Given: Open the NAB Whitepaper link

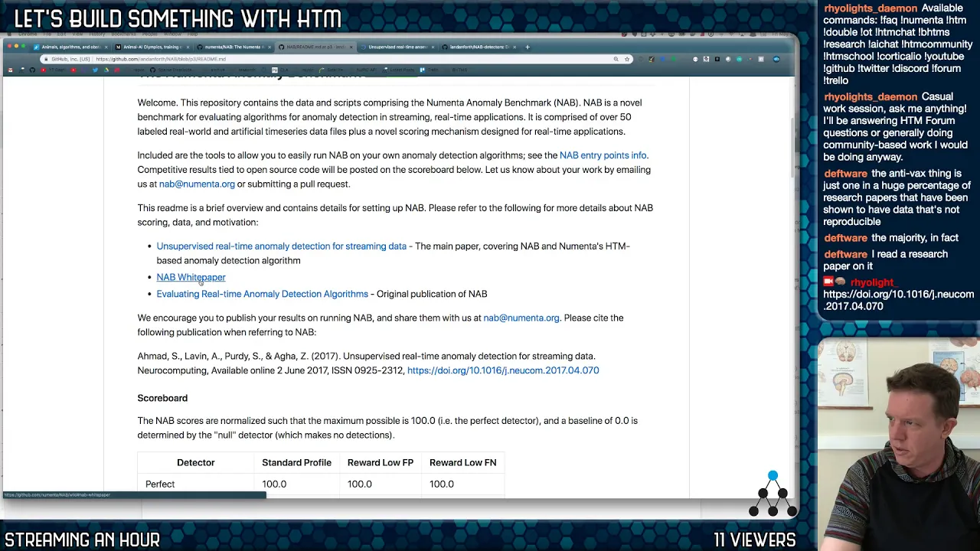Looking at the screenshot, I should (191, 277).
